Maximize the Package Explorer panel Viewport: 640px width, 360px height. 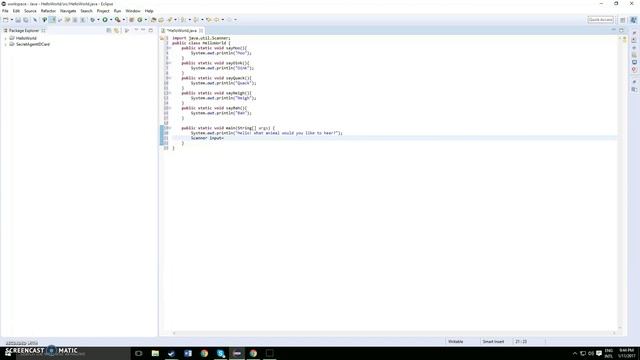click(151, 30)
